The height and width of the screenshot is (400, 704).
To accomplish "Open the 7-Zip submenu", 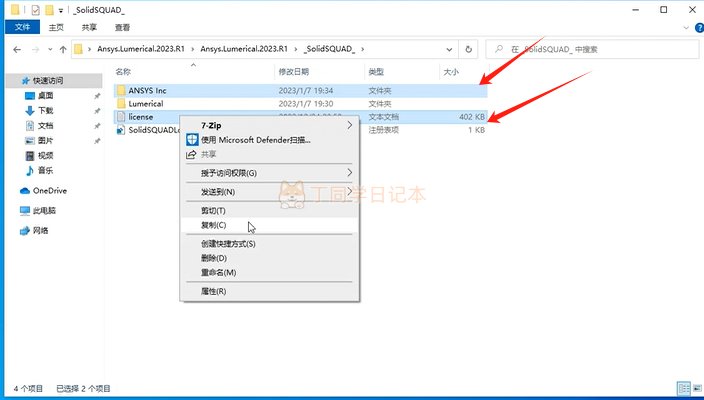I will 269,126.
